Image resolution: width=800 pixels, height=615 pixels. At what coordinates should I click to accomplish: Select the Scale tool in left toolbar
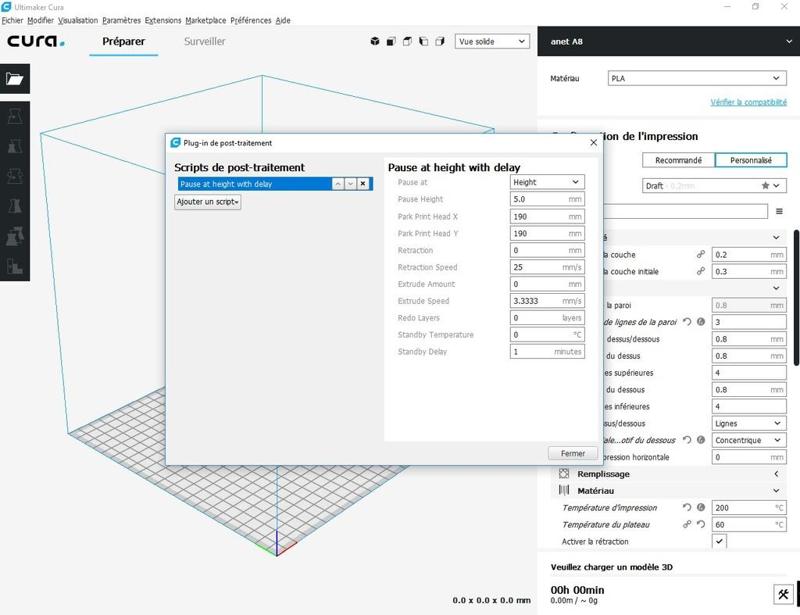15,146
